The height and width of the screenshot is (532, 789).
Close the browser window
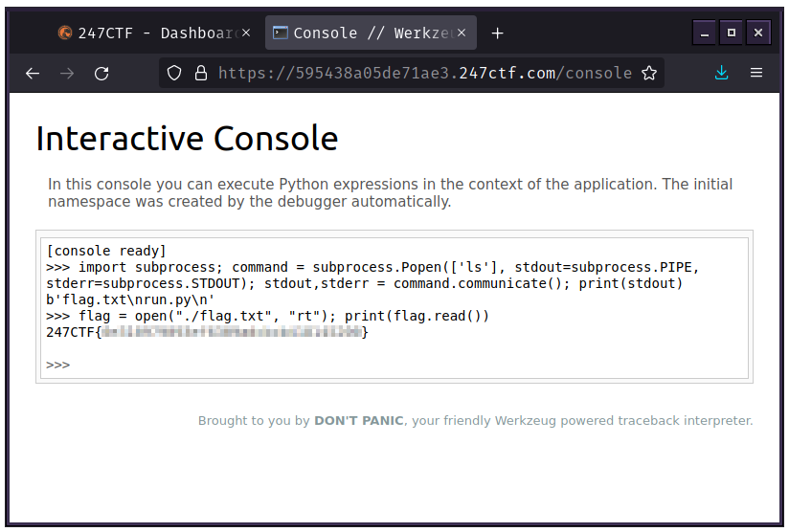758,33
